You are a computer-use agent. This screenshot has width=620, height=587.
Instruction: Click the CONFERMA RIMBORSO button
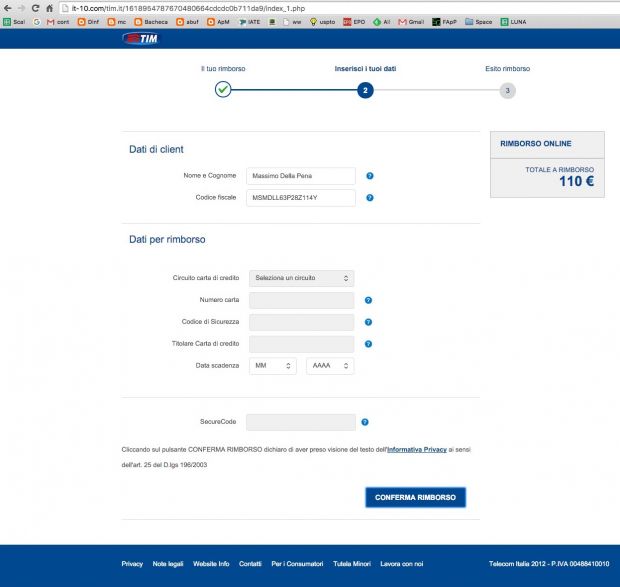click(x=416, y=497)
